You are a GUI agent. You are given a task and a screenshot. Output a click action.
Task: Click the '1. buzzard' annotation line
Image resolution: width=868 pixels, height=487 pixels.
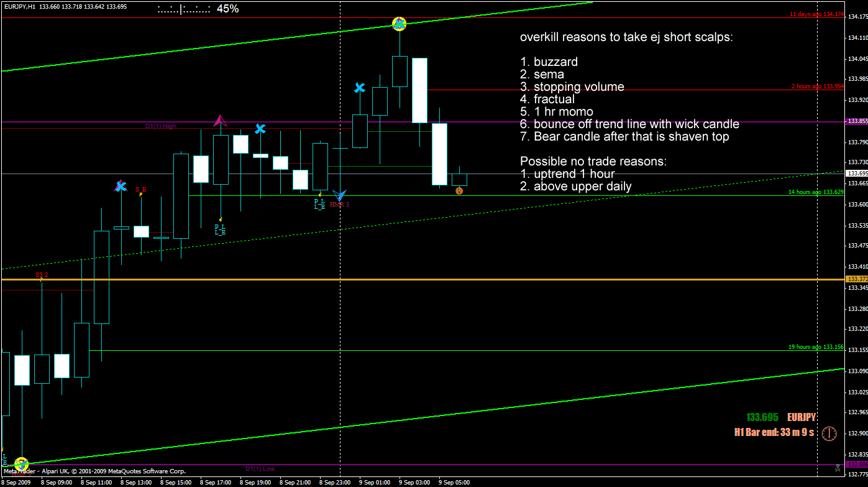[x=549, y=62]
